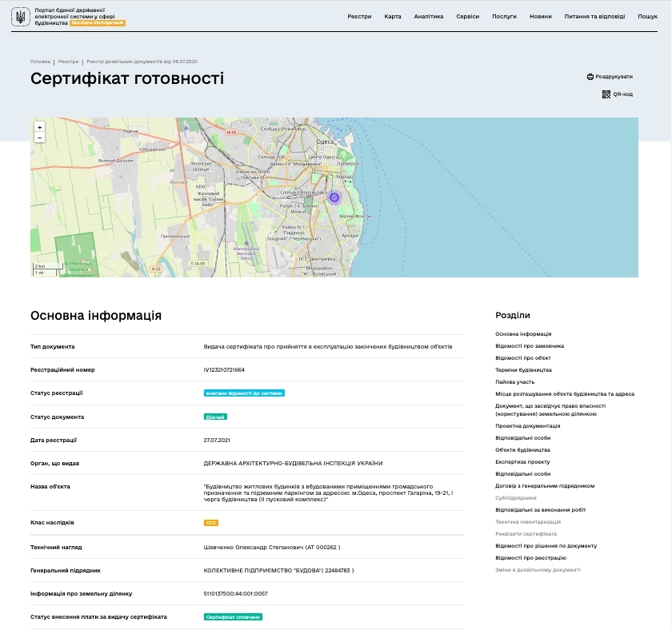Image resolution: width=672 pixels, height=630 pixels.
Task: Click the QR code icon
Action: [606, 94]
